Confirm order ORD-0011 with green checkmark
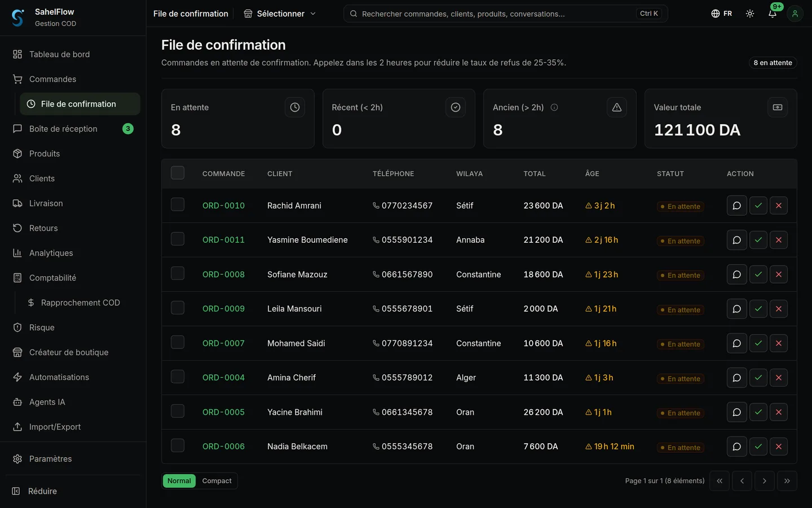The width and height of the screenshot is (812, 508). tap(758, 240)
